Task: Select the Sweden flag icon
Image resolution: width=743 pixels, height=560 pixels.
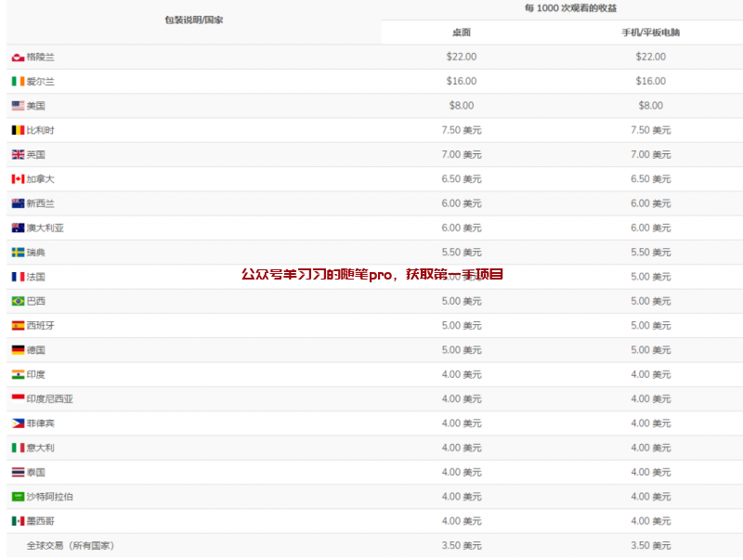Action: (x=18, y=253)
